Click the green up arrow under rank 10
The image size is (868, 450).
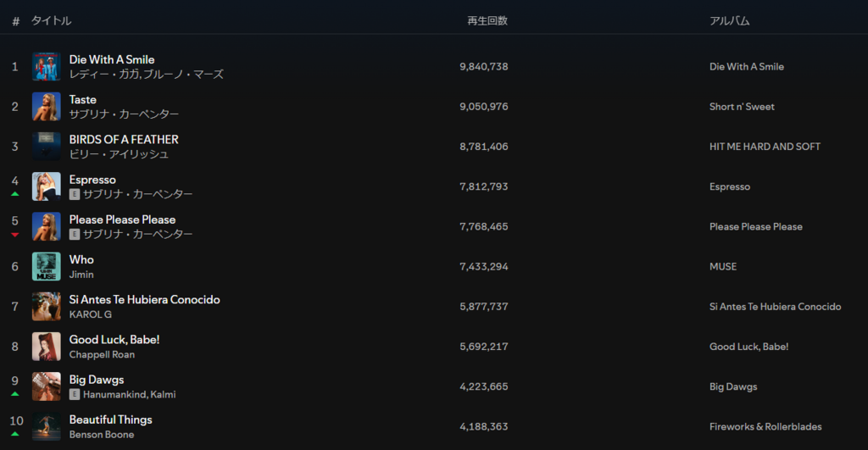pos(15,434)
